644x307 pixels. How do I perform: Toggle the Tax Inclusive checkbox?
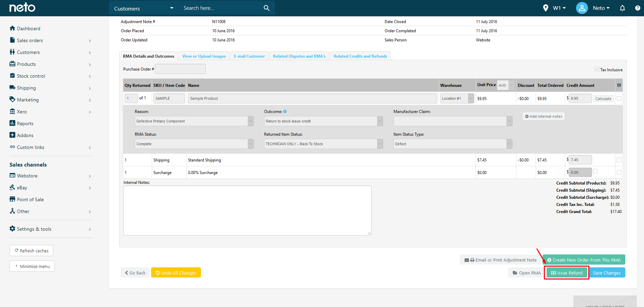[x=597, y=69]
